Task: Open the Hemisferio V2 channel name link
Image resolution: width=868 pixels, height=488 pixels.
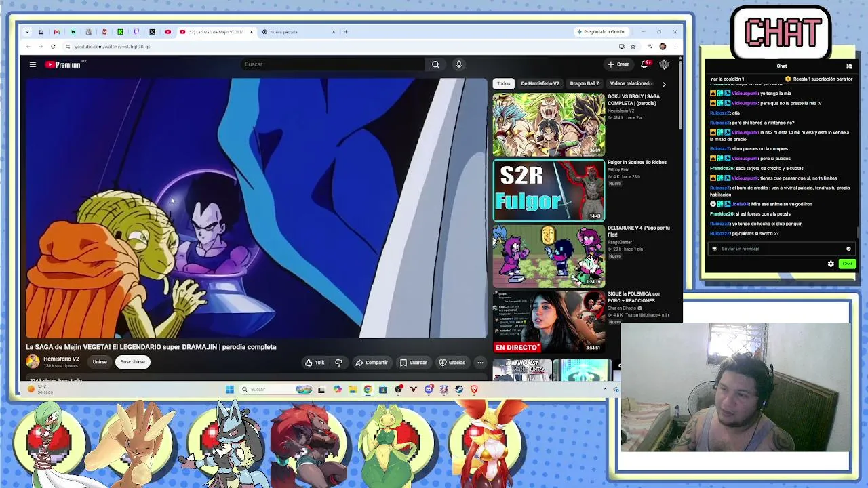Action: (61, 359)
